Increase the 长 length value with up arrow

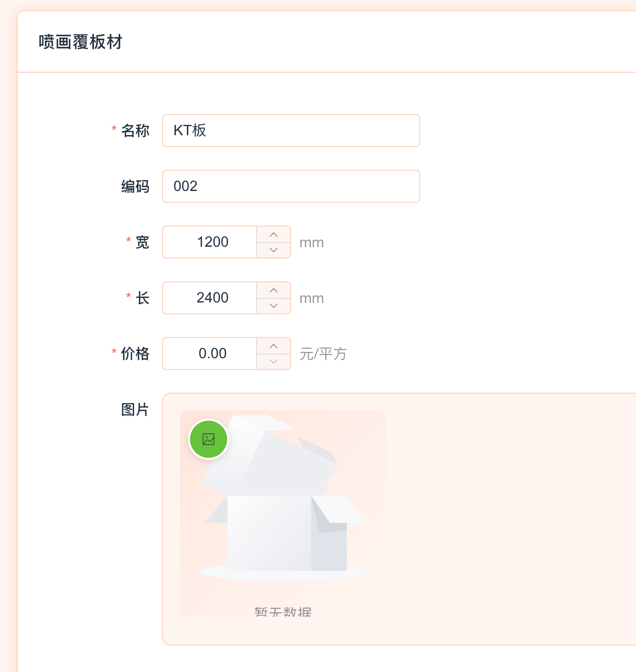point(274,291)
